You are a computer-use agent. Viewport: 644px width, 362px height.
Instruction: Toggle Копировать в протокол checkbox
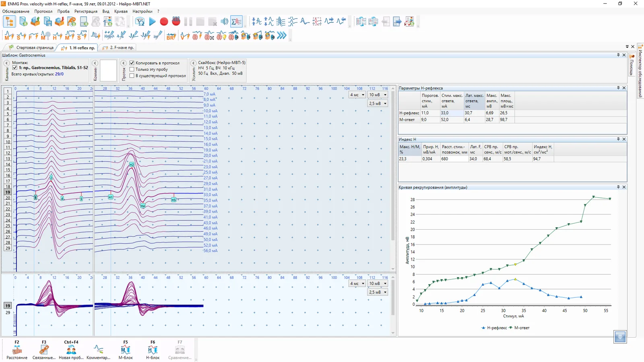tap(132, 63)
